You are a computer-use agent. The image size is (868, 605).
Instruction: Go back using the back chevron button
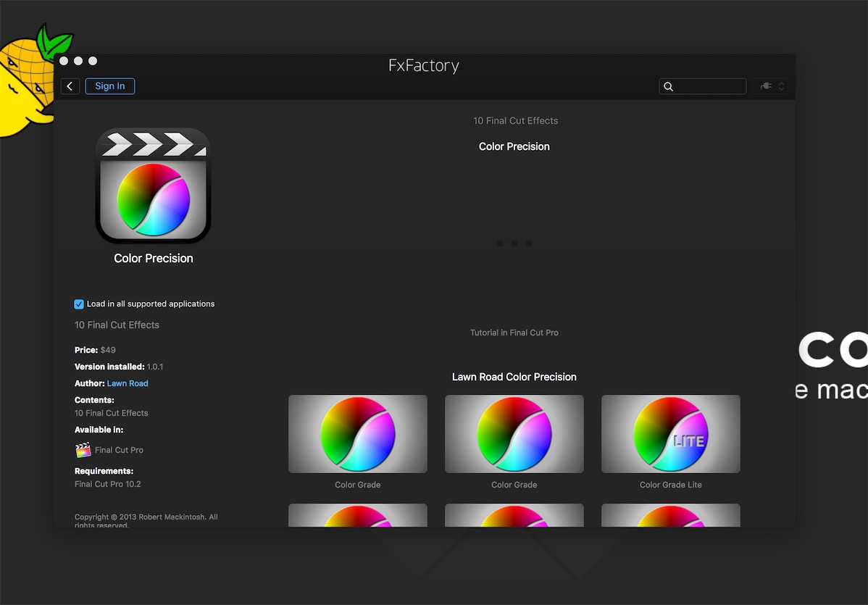(70, 86)
